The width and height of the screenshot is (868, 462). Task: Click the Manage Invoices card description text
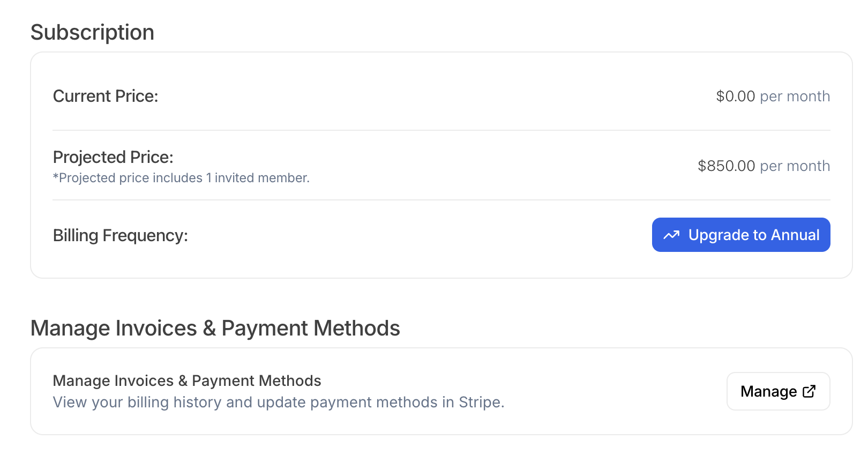coord(278,402)
